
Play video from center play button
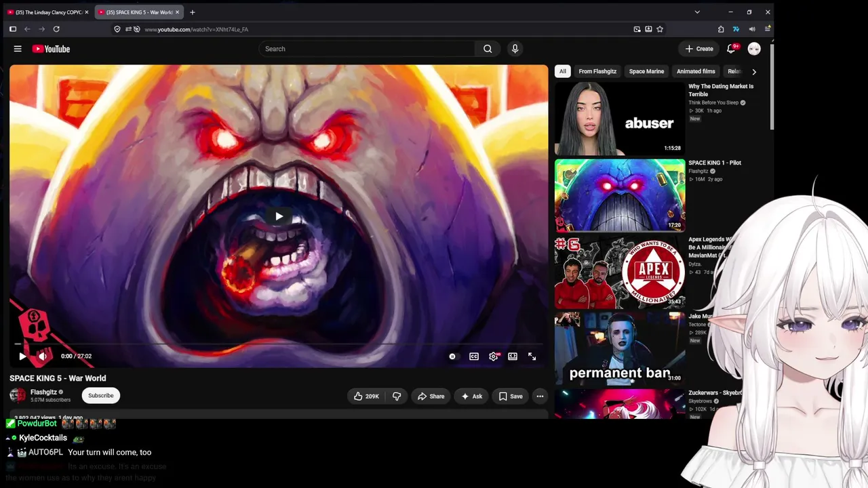click(279, 216)
